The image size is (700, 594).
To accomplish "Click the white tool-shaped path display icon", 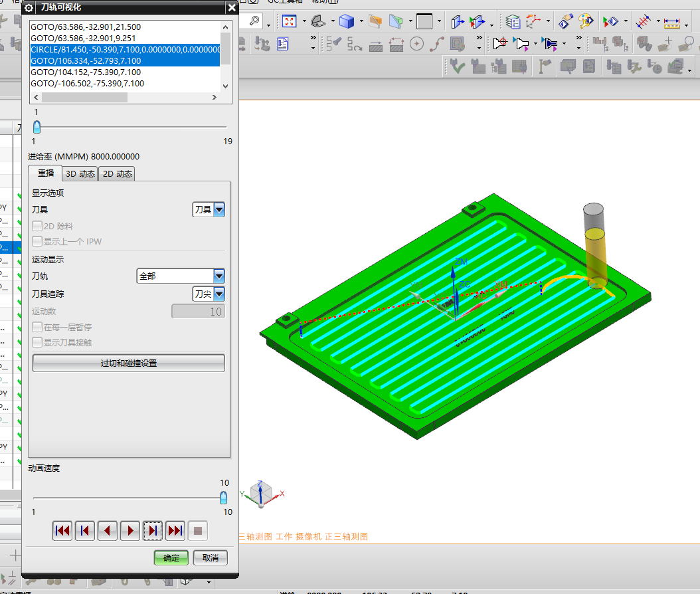I will [521, 43].
